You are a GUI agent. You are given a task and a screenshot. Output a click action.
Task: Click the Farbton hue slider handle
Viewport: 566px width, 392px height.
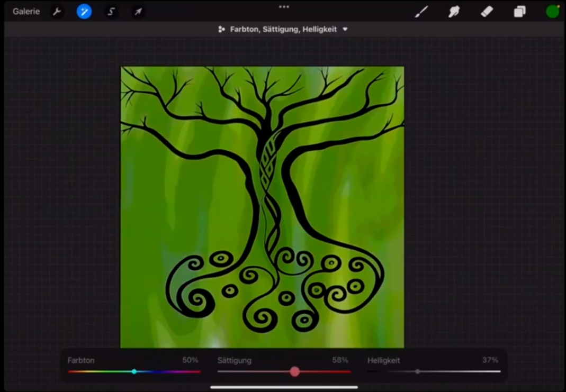click(x=134, y=371)
